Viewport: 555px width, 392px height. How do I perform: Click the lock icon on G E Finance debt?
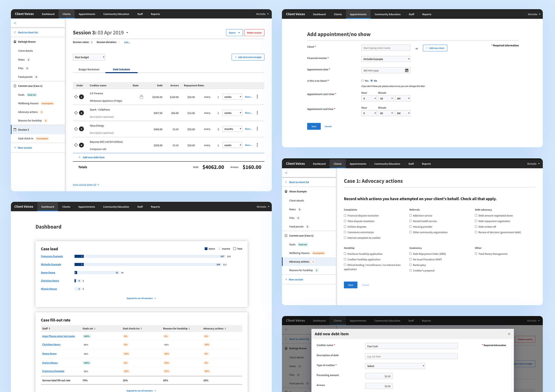coord(141,97)
